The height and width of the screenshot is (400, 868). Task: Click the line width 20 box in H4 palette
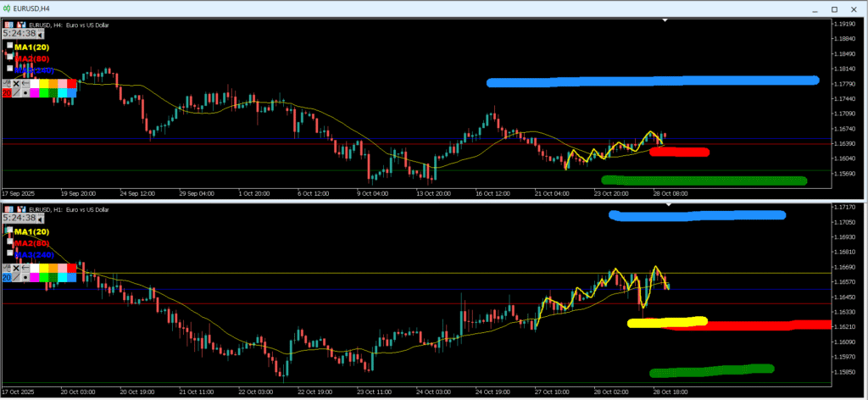coord(6,92)
